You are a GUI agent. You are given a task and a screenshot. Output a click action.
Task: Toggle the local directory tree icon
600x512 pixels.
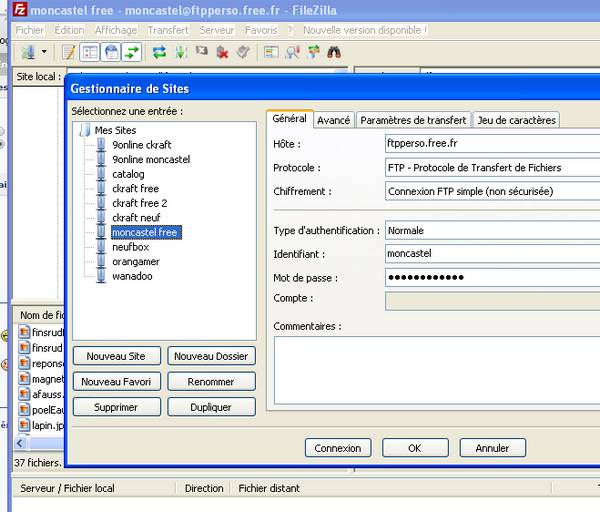90,52
